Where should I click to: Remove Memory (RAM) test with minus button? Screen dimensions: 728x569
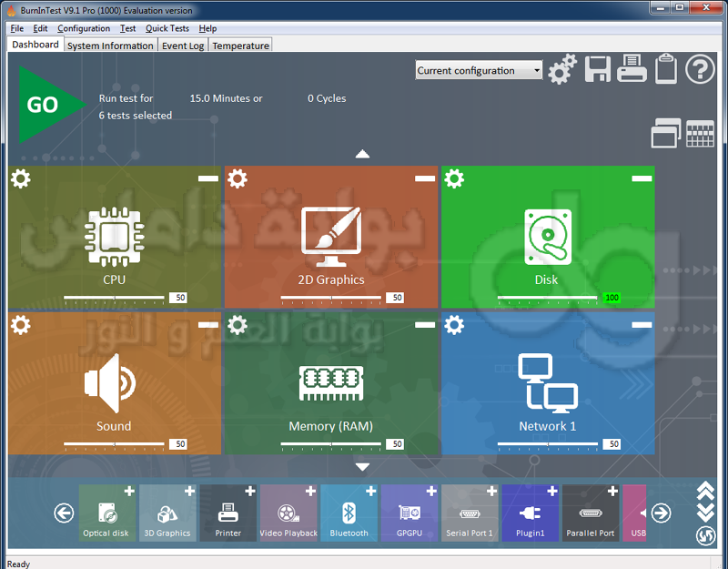coord(425,325)
